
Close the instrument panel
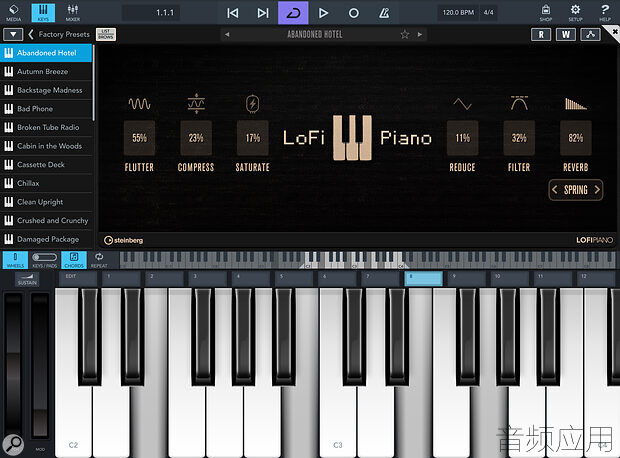[x=614, y=32]
